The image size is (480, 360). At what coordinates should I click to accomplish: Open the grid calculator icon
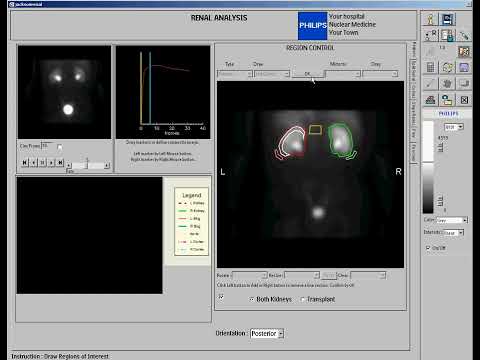click(x=430, y=68)
